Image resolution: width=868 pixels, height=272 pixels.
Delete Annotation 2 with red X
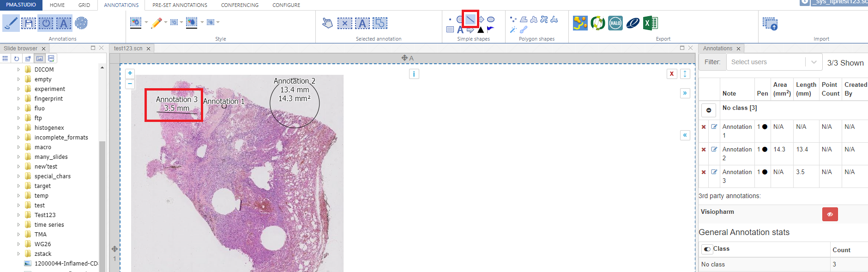click(x=704, y=150)
